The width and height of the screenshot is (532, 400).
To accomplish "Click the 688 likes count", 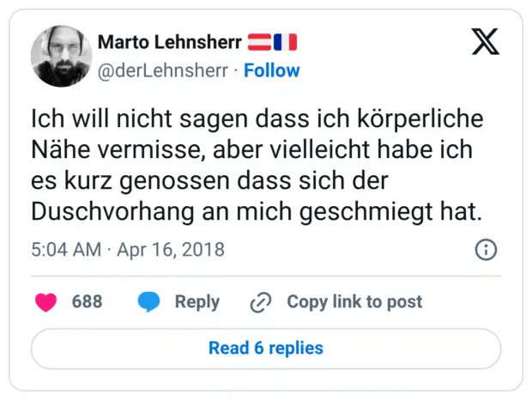I will point(87,302).
